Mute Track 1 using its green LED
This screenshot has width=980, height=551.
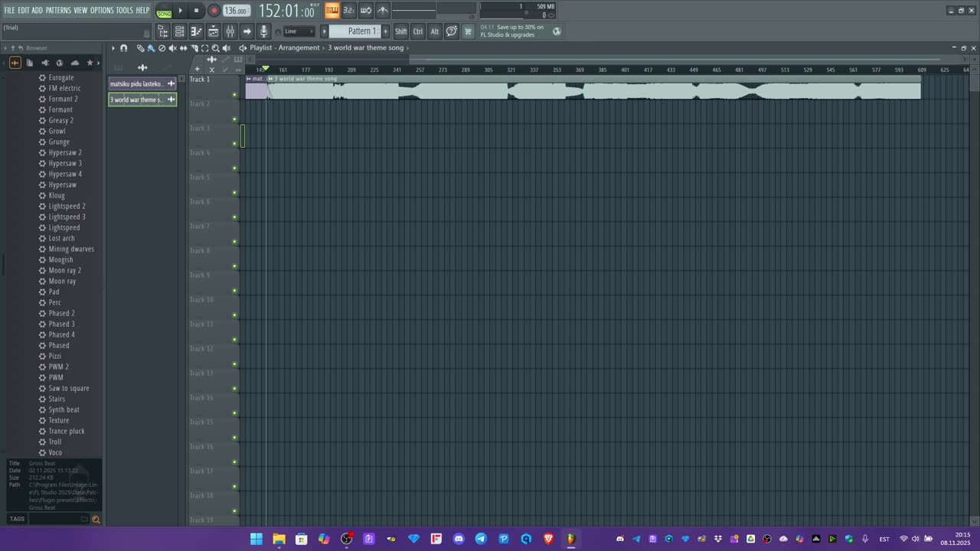point(234,95)
